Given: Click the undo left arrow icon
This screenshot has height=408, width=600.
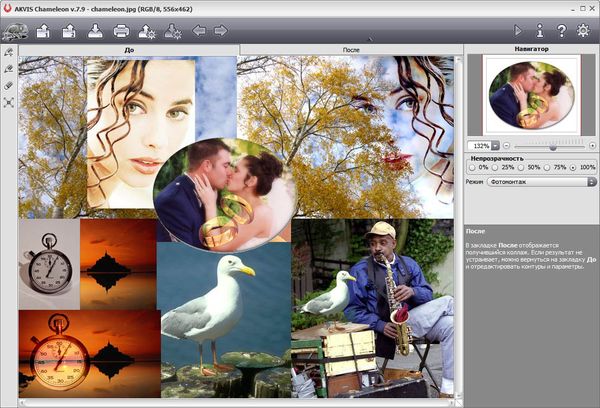Looking at the screenshot, I should (x=199, y=31).
